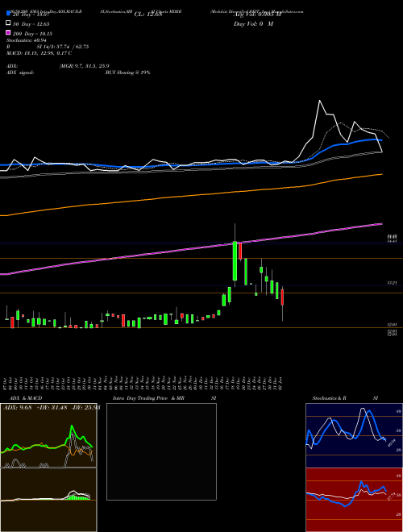Image resolution: width=403 pixels, height=532 pixels.
Task: Click the 'CL: 12.68' closing price label
Action: [148, 15]
